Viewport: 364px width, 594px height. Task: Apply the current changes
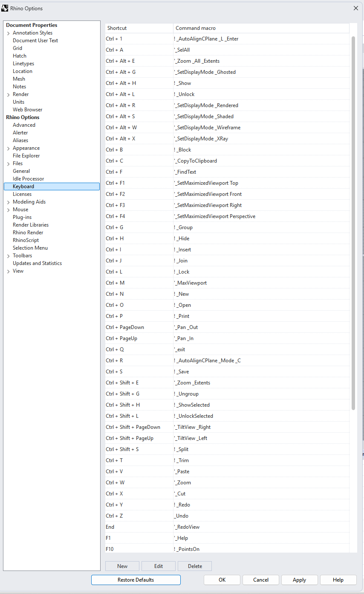(x=299, y=580)
